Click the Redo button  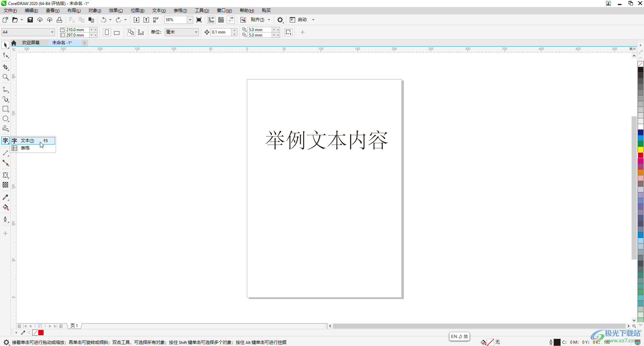pyautogui.click(x=118, y=20)
